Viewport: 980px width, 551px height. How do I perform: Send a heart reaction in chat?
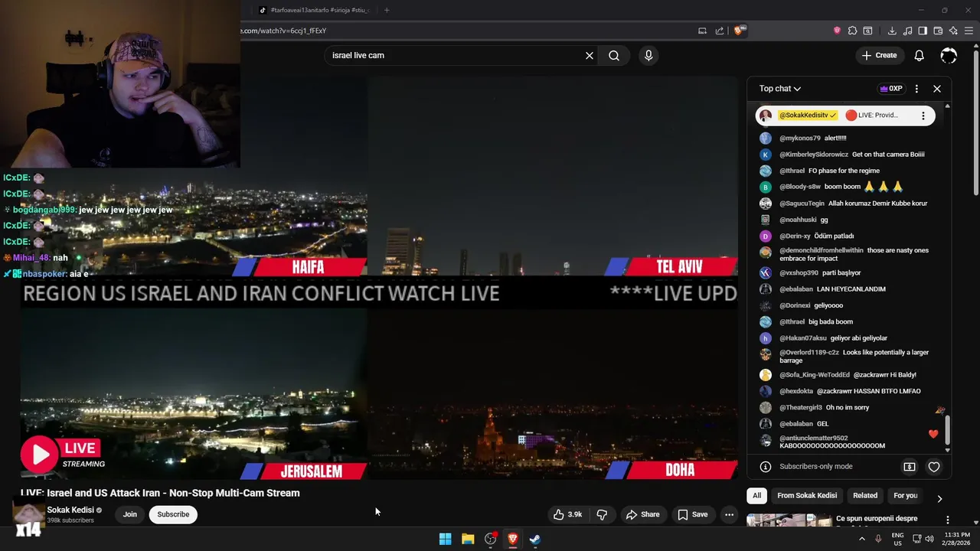tap(934, 467)
